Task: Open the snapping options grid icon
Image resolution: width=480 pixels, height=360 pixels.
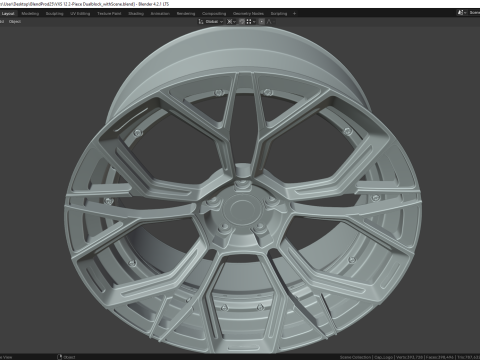Action: (x=249, y=21)
